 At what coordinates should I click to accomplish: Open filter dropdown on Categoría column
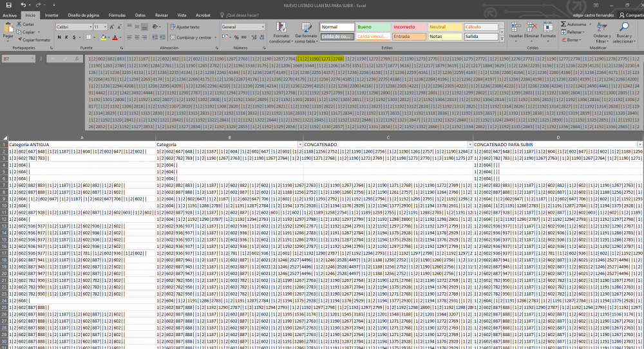coord(300,144)
